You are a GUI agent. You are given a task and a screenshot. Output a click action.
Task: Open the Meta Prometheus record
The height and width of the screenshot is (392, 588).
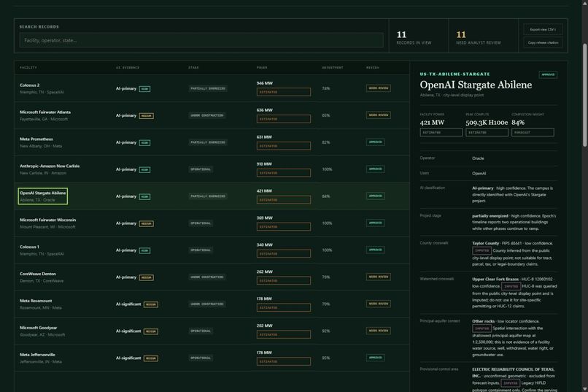click(x=212, y=142)
